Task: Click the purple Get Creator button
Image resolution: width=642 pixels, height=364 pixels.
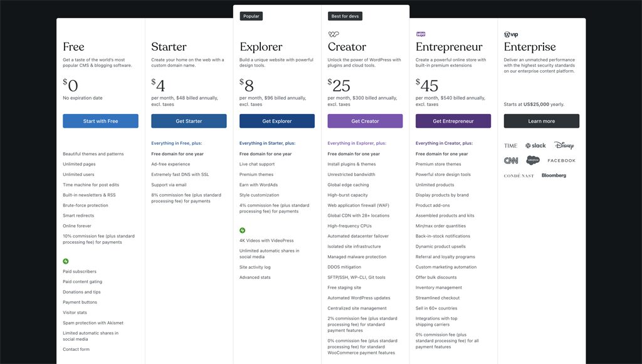Action: pyautogui.click(x=366, y=121)
